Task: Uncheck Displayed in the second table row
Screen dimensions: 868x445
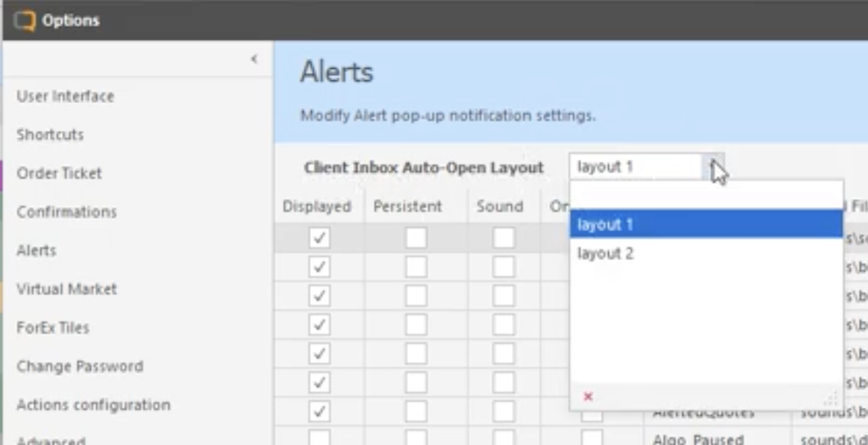Action: [x=319, y=267]
